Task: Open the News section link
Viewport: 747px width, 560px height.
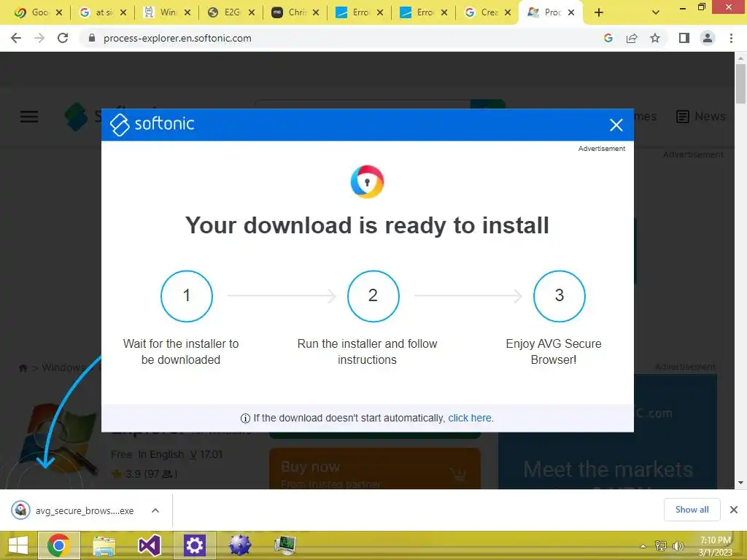Action: tap(701, 116)
